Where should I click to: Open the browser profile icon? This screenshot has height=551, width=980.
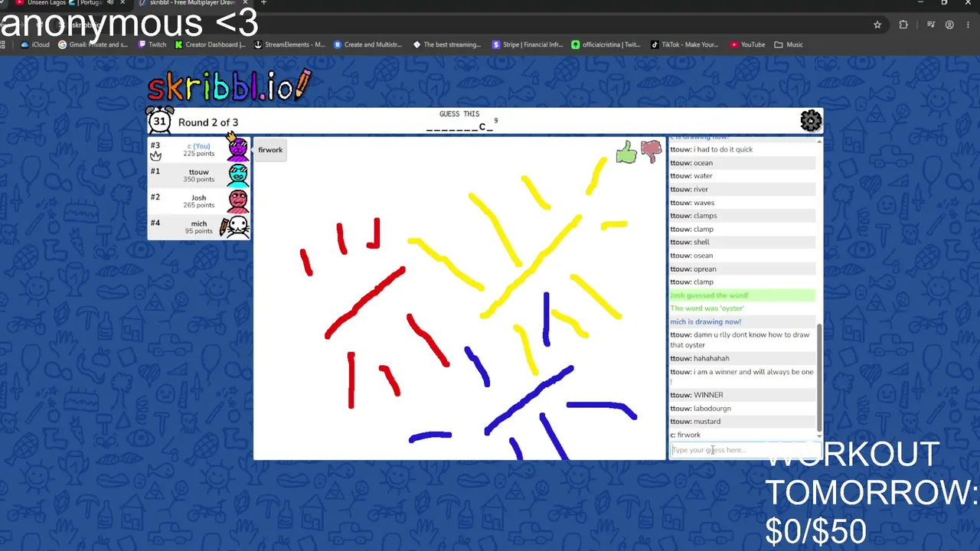tap(949, 24)
